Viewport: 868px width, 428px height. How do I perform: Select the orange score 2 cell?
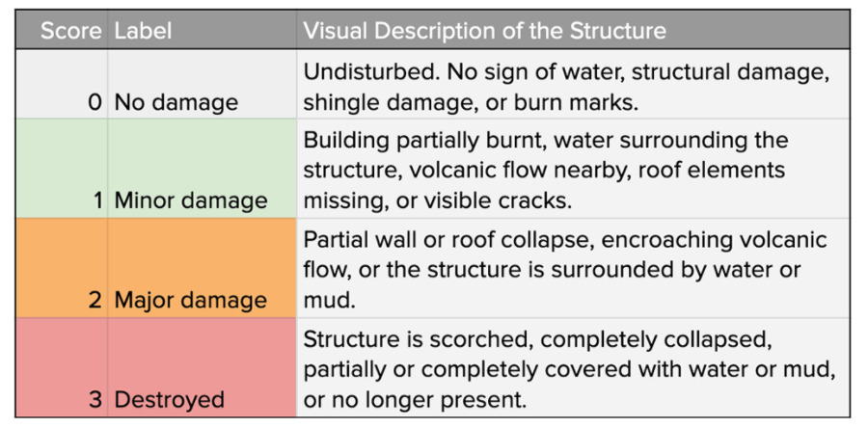point(95,300)
